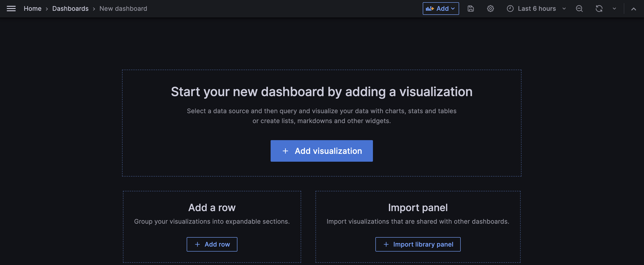
Task: Click the plus icon inside Add visualization
Action: tap(285, 151)
